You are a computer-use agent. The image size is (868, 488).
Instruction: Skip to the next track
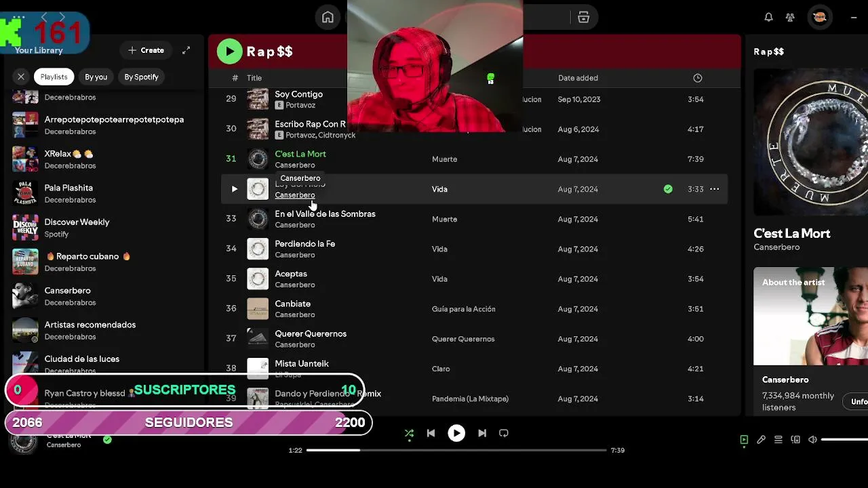482,433
